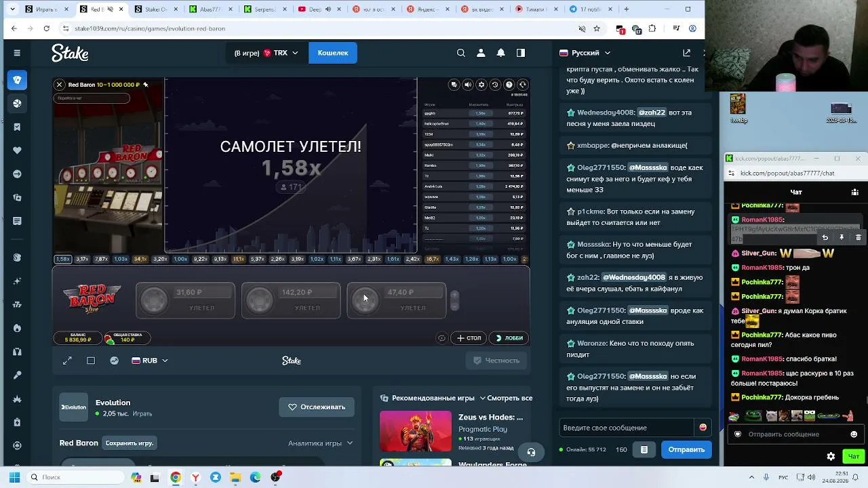This screenshot has width=868, height=488.
Task: Bookmark this page with star icon
Action: coord(597,28)
